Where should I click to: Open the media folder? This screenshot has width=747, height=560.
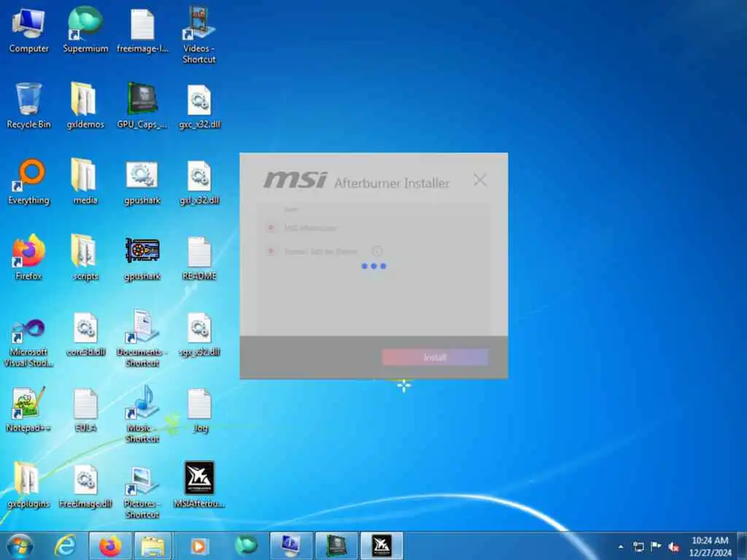click(x=85, y=182)
